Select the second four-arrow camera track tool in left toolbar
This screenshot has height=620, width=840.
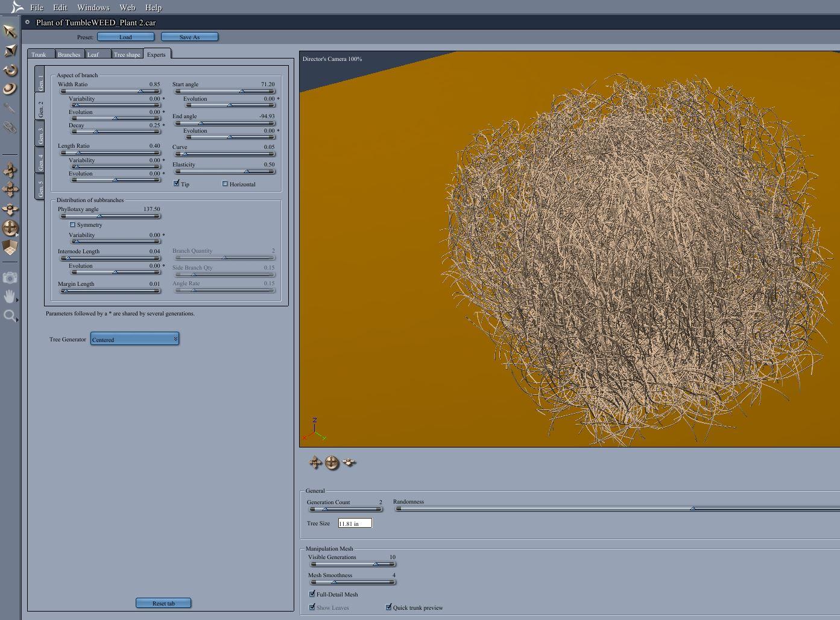pyautogui.click(x=10, y=189)
